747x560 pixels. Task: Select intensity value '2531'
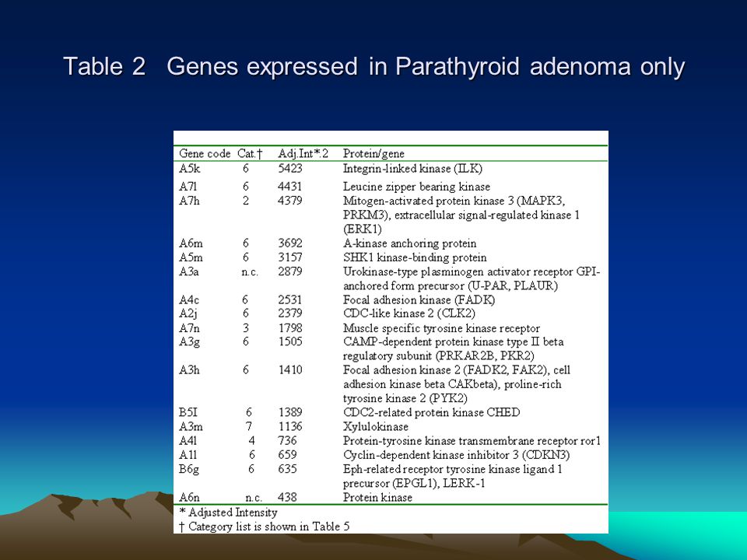pos(290,300)
